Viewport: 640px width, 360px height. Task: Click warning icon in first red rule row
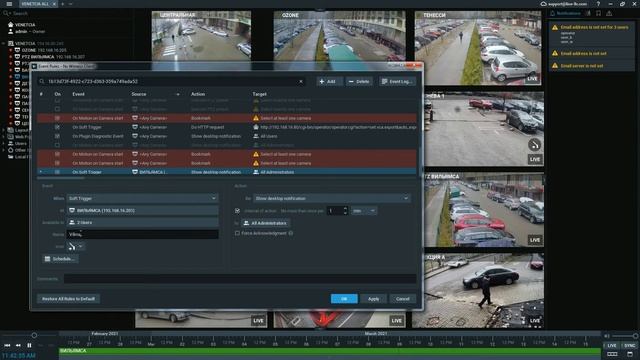[256, 118]
